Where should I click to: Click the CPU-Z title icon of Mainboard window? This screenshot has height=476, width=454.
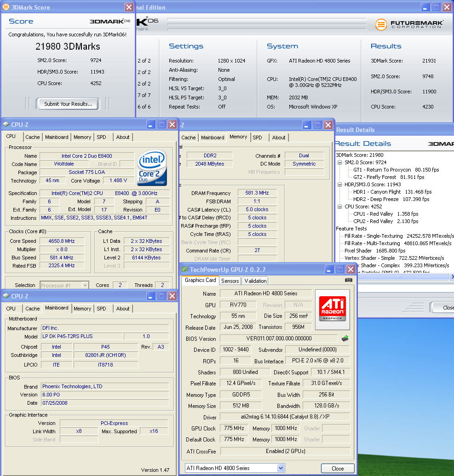[x=6, y=296]
